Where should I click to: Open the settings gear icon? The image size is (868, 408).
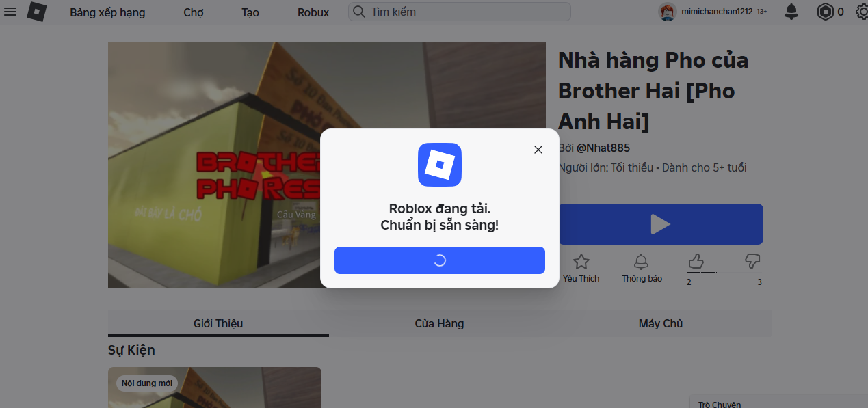[860, 12]
